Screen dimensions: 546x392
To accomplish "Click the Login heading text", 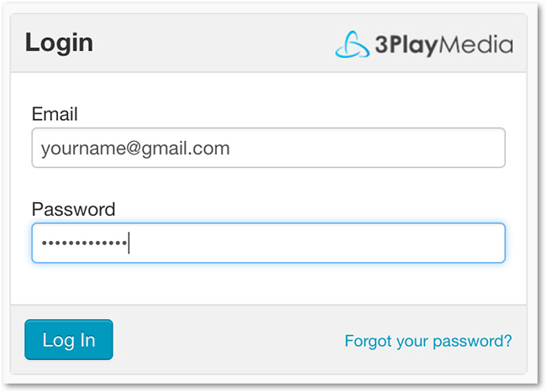I will click(59, 44).
